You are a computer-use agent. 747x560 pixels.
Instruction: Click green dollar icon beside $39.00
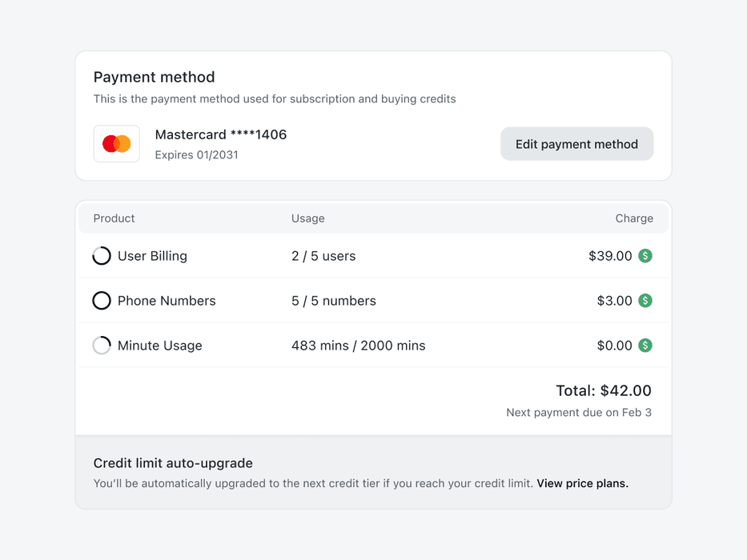[x=645, y=256]
